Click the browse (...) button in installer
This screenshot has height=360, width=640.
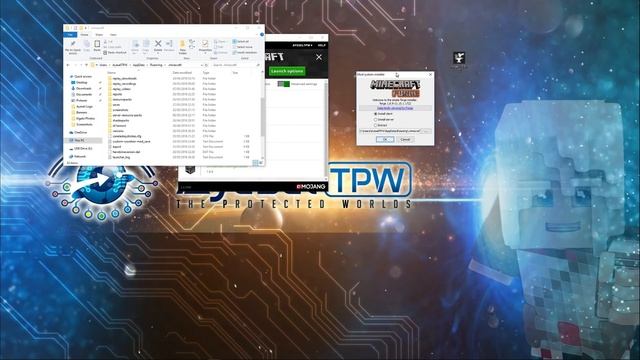(x=426, y=131)
